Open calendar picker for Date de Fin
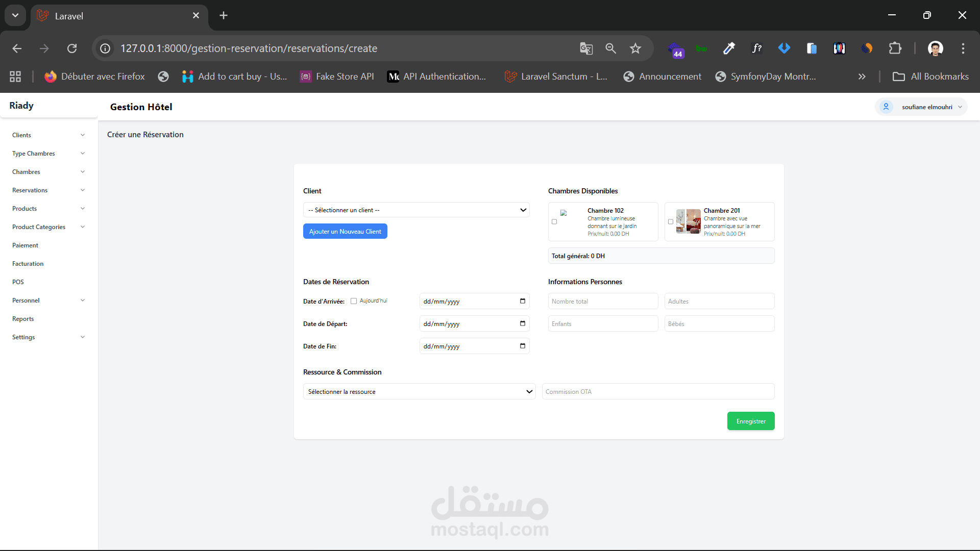This screenshot has height=551, width=980. pos(522,346)
